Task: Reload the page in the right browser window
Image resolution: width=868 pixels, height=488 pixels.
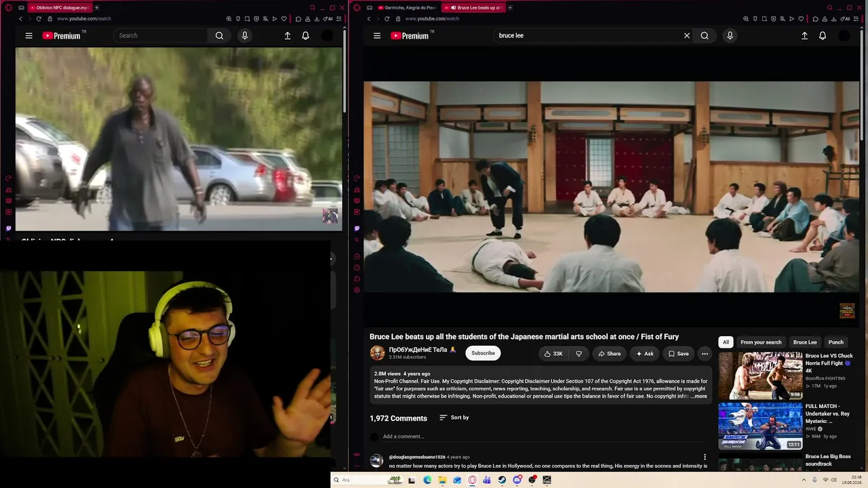Action: coord(387,18)
